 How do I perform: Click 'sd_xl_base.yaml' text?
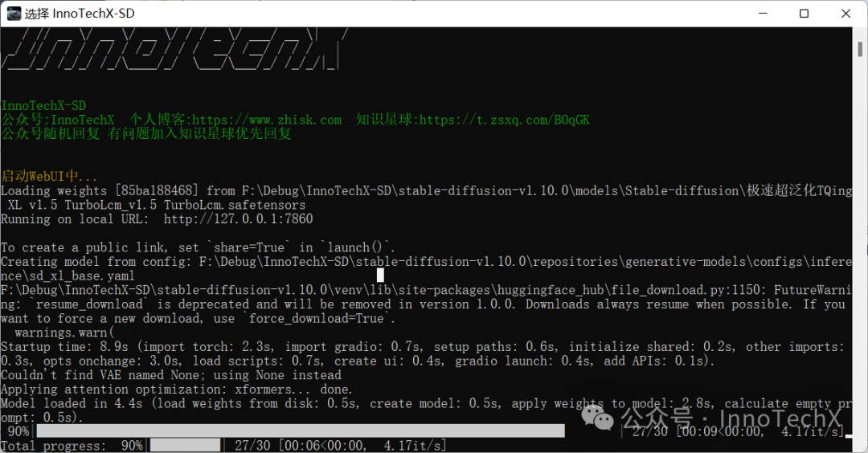(81, 276)
